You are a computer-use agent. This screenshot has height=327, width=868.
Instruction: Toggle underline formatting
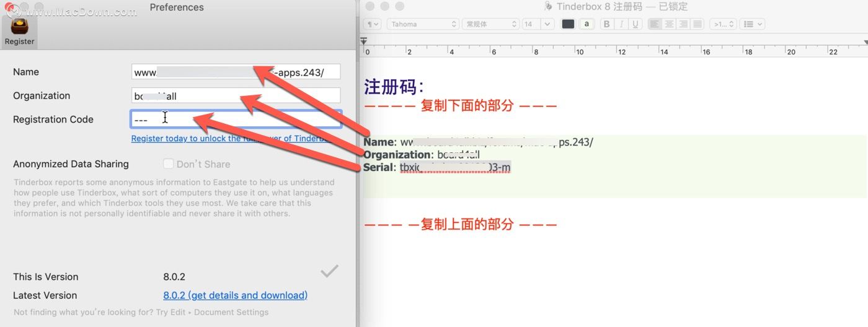click(x=635, y=24)
